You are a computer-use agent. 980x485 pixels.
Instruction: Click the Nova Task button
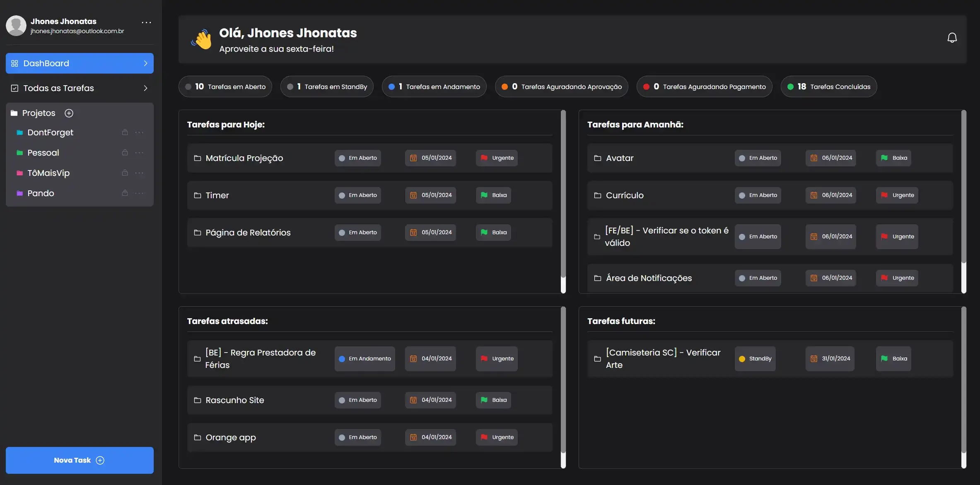pyautogui.click(x=80, y=460)
